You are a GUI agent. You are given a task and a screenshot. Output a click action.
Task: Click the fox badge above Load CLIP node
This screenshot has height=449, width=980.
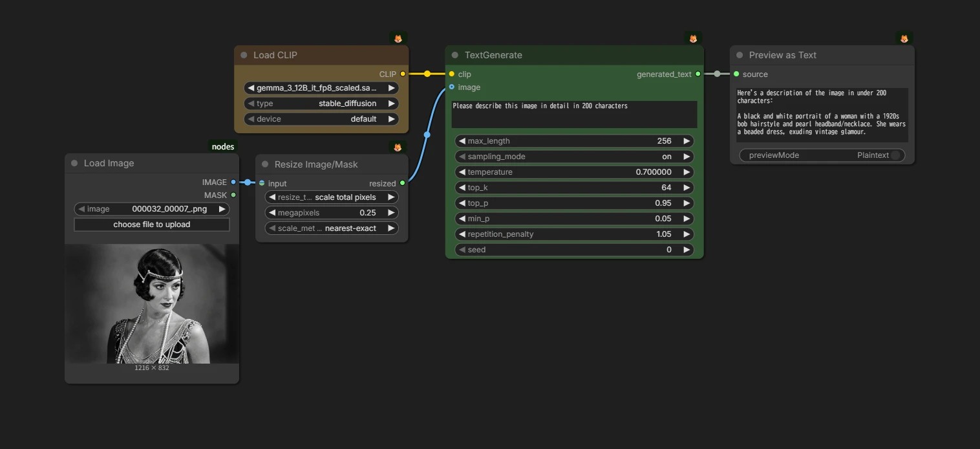pos(398,39)
